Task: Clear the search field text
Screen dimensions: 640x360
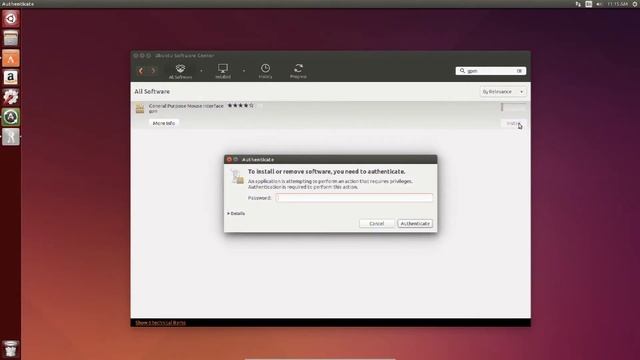Action: tap(519, 71)
